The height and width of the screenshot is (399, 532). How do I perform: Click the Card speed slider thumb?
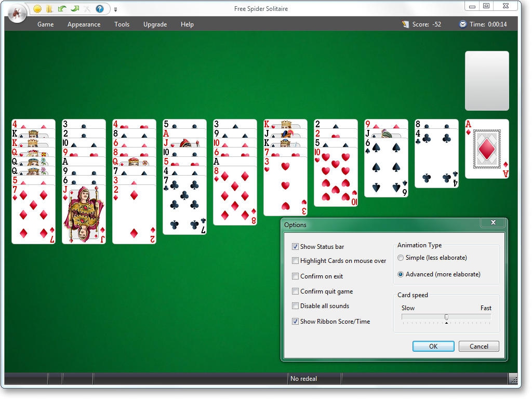446,317
